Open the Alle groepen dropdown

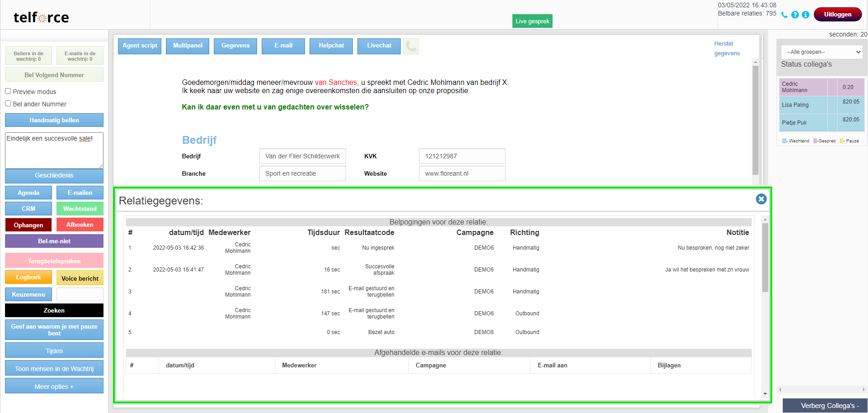[x=821, y=52]
